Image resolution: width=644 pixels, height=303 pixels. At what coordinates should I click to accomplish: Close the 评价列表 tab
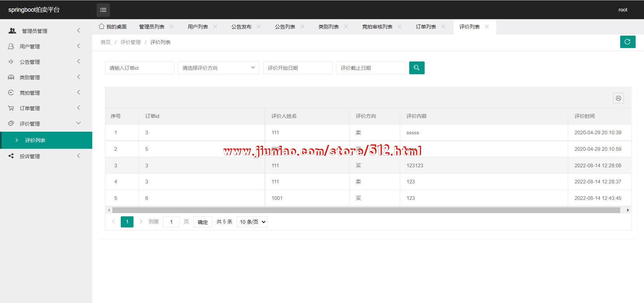pos(487,27)
